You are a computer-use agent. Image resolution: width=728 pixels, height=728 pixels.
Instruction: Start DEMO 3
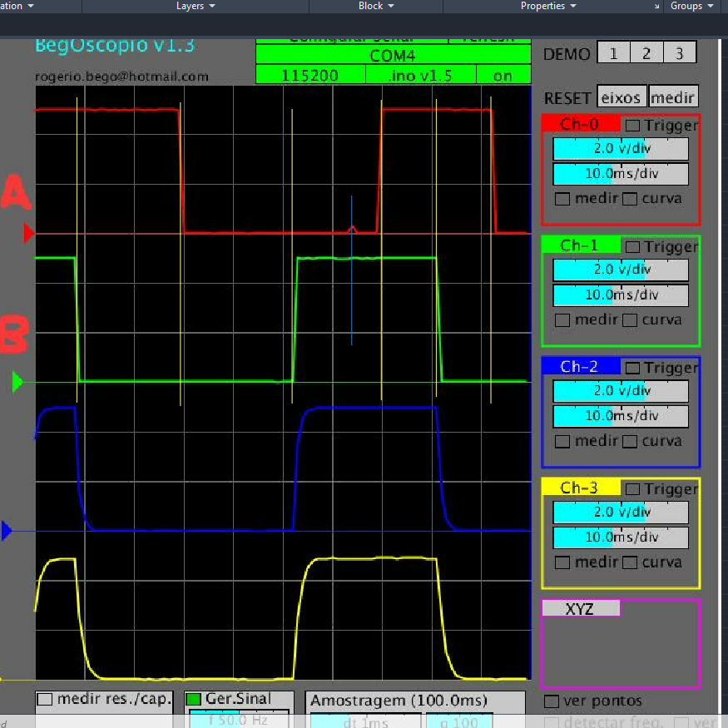pos(680,53)
